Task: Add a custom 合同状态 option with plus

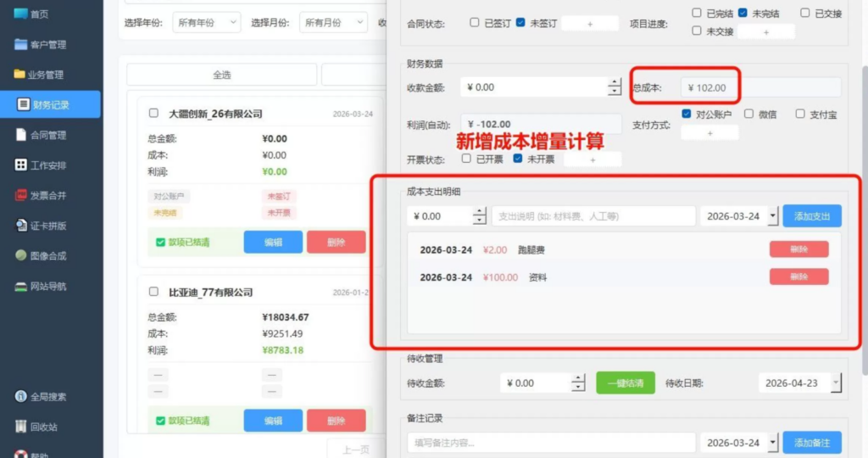Action: click(590, 24)
